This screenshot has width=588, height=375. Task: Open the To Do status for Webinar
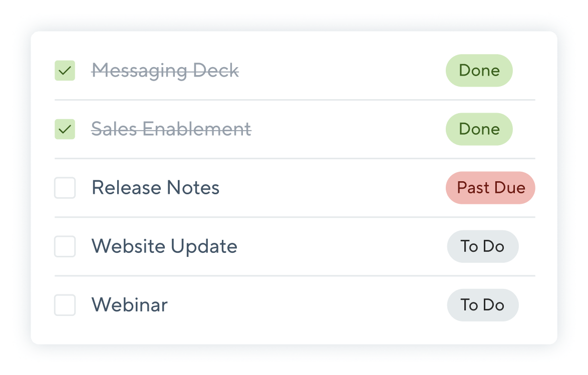coord(483,305)
